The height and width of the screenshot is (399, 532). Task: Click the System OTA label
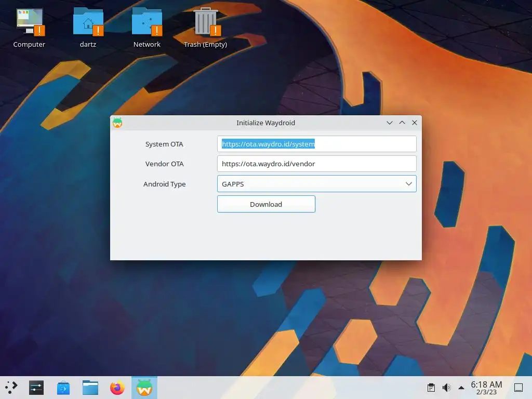pos(164,144)
